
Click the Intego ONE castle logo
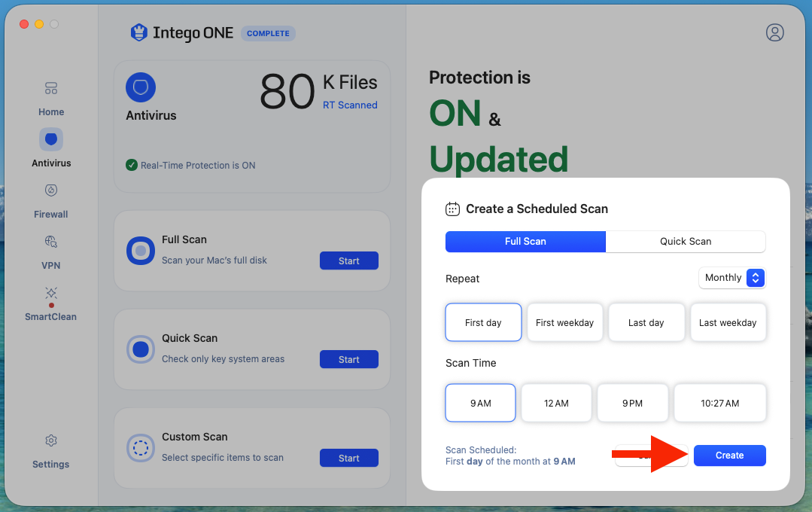(x=138, y=32)
